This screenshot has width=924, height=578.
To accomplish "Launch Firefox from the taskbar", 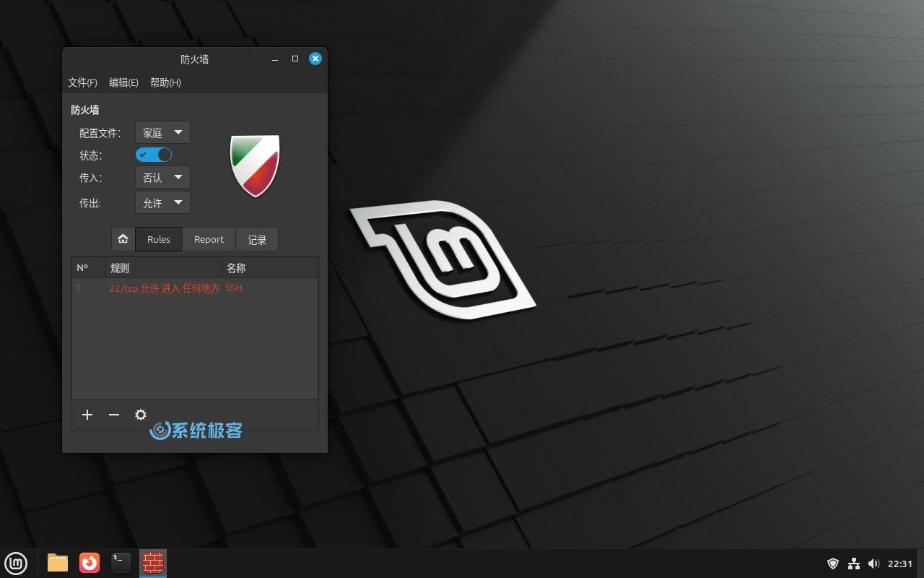I will coord(90,563).
